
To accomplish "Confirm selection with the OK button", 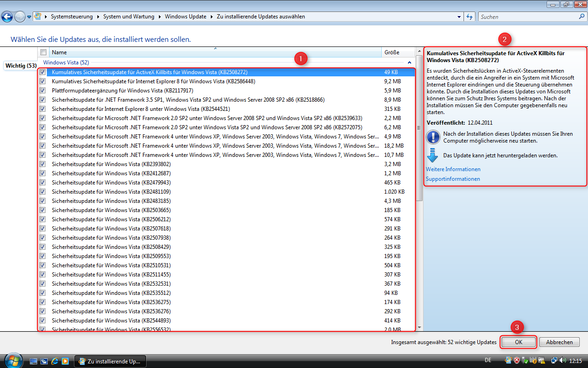I will click(518, 342).
